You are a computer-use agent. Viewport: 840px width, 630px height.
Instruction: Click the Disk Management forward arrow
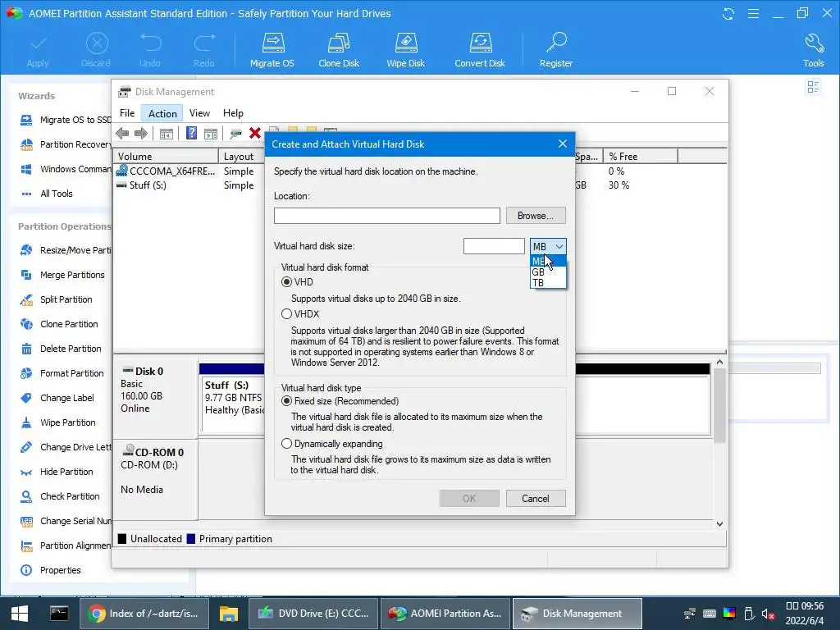click(141, 134)
